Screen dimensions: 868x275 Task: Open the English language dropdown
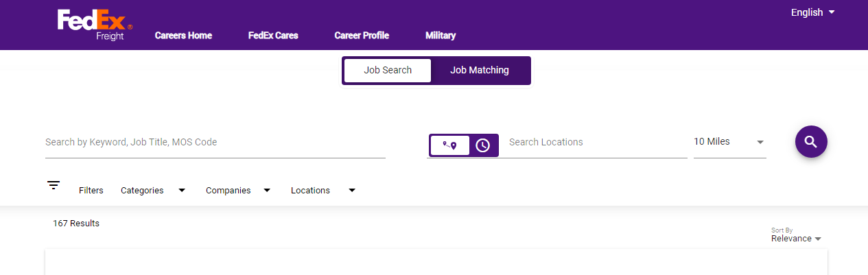(x=813, y=12)
